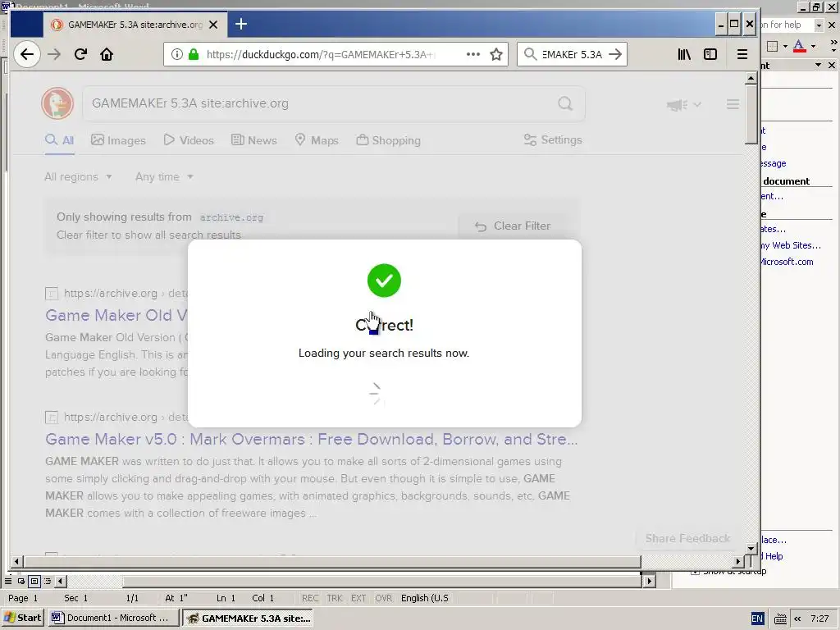Open the browser home page
This screenshot has height=630, width=840.
pos(107,54)
